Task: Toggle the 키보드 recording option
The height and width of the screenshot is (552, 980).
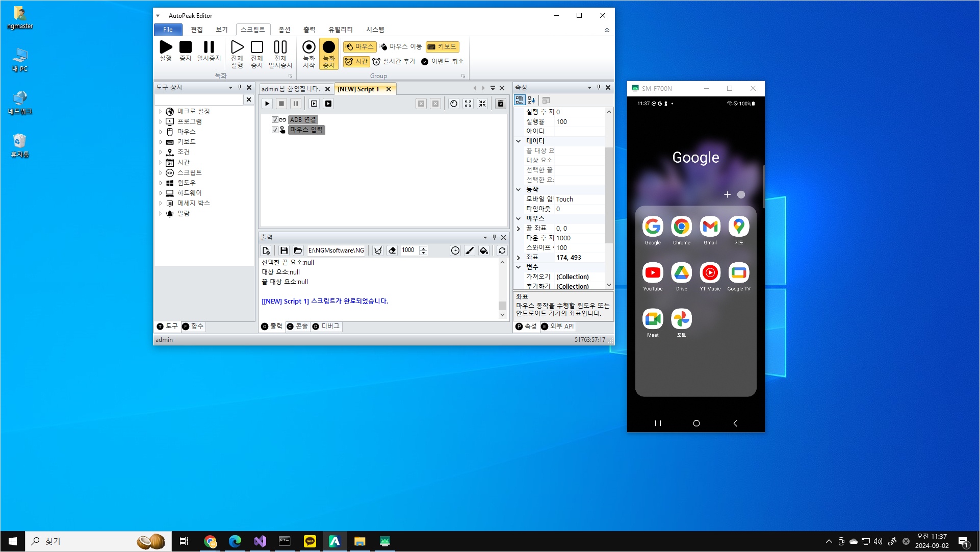Action: coord(442,46)
